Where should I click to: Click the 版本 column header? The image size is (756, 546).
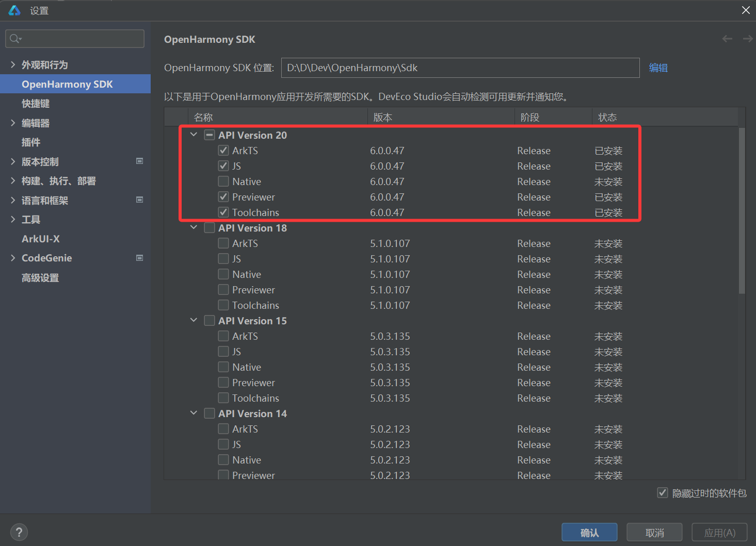point(441,117)
